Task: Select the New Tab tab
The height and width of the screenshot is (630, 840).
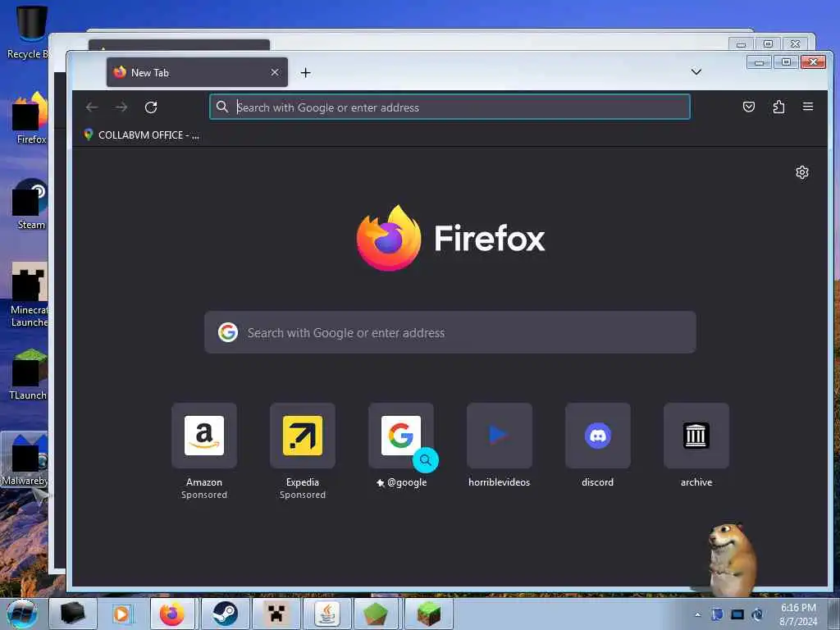Action: coord(197,72)
